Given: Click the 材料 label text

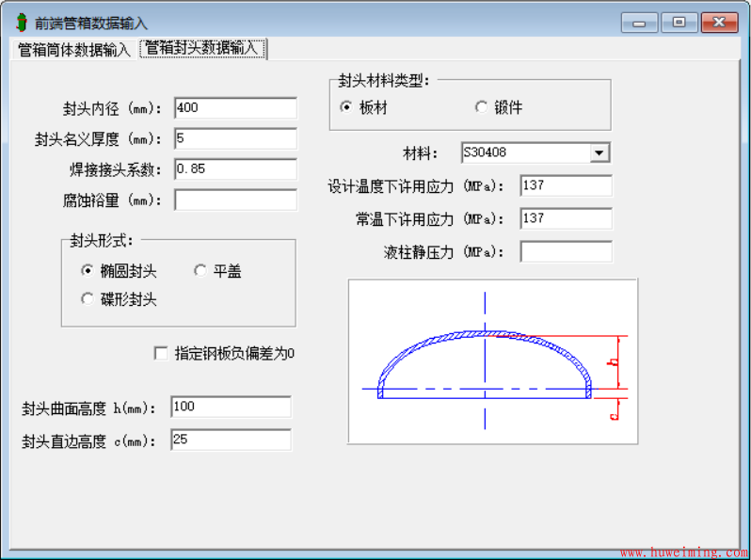Looking at the screenshot, I should (420, 153).
